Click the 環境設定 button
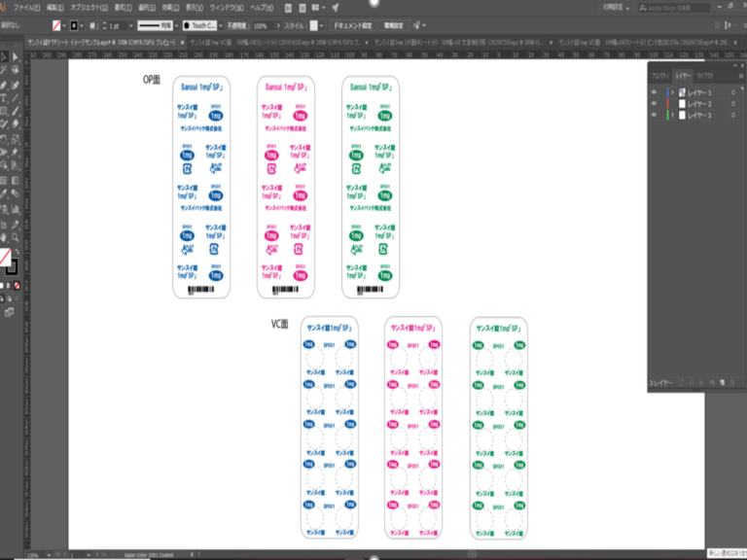 [392, 24]
